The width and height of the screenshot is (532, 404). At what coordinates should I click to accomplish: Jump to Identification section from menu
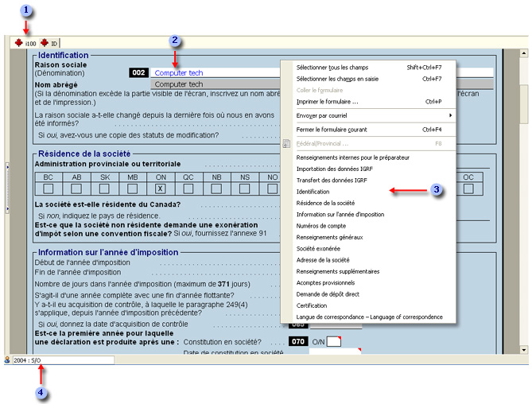[369, 192]
